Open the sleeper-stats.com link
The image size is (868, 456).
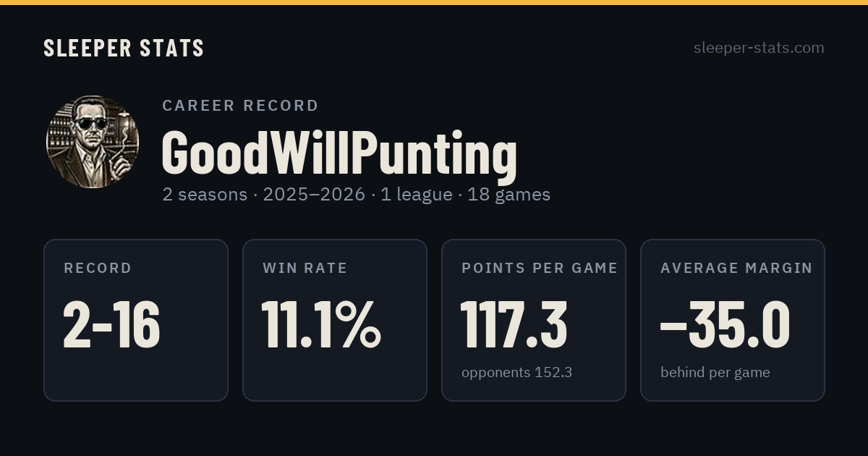coord(759,48)
